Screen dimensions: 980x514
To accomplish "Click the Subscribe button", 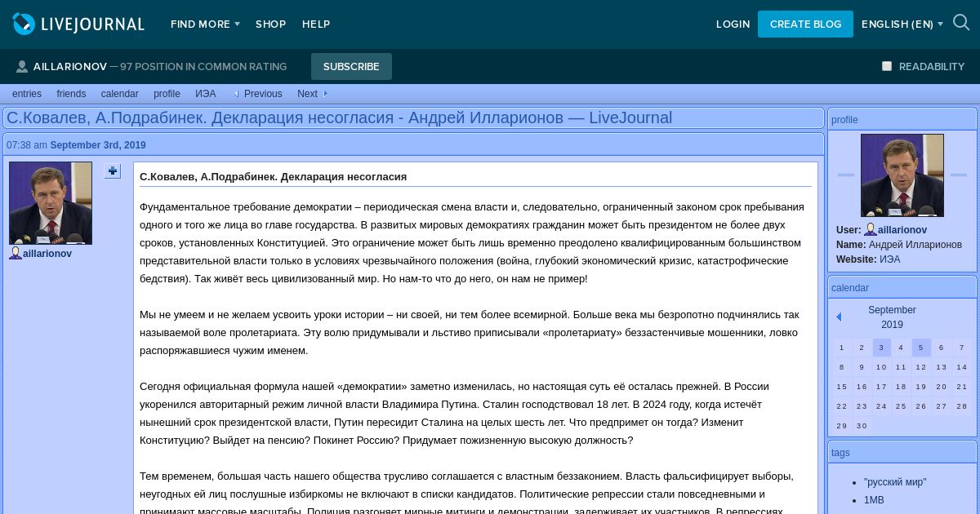I will point(351,67).
